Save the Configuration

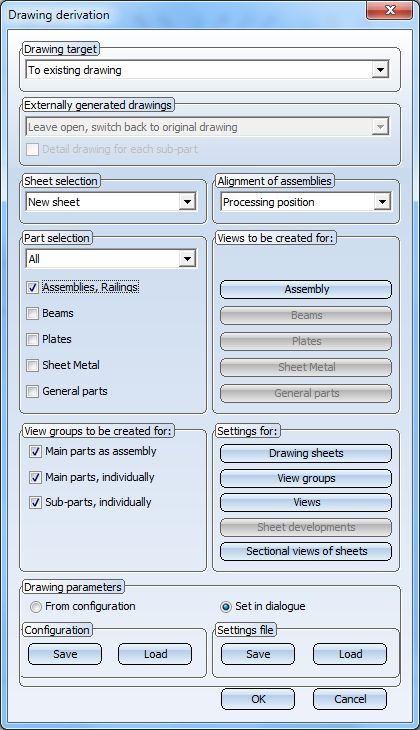click(x=65, y=654)
